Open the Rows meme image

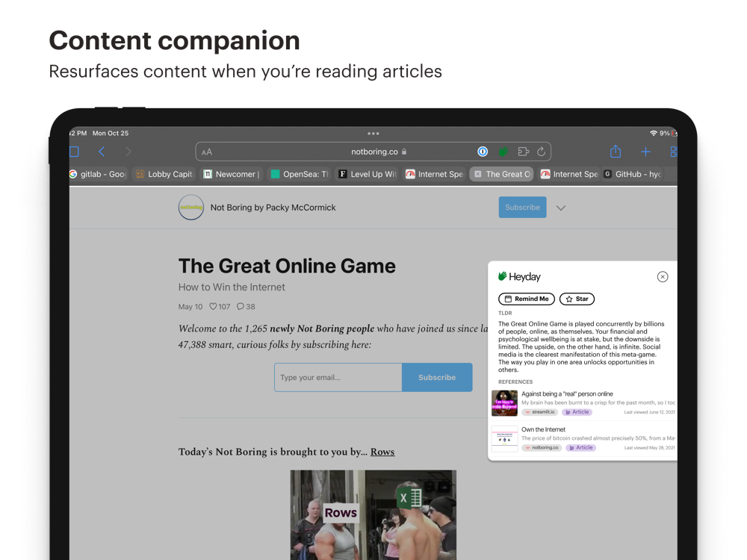click(x=373, y=514)
